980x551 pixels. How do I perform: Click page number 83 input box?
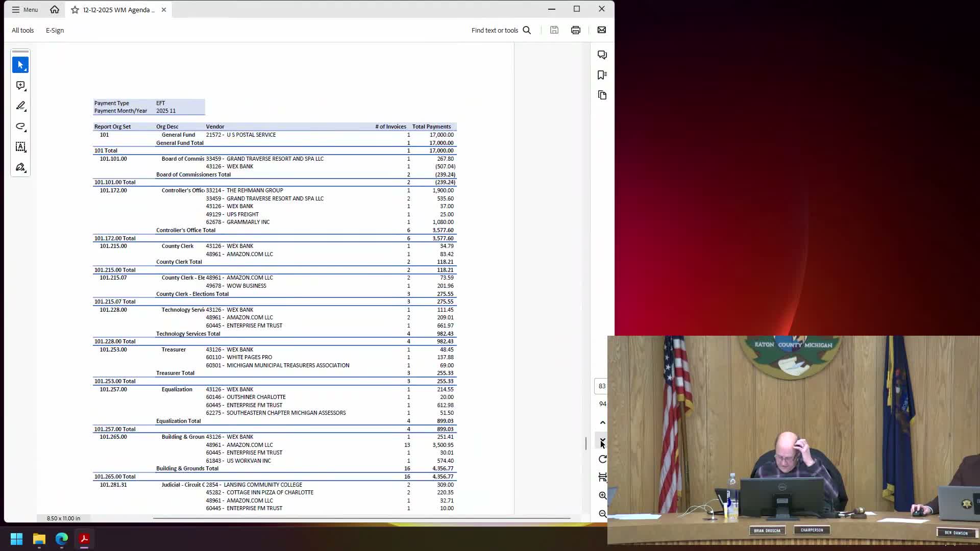[602, 386]
